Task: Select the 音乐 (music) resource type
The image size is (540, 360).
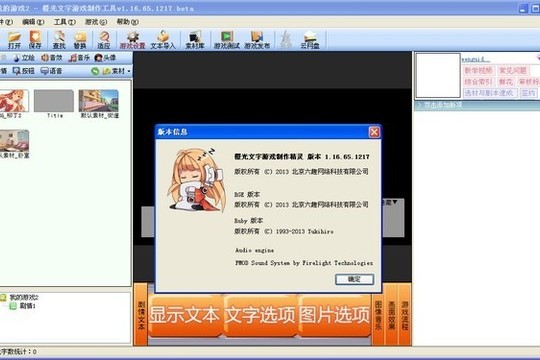Action: [x=79, y=58]
